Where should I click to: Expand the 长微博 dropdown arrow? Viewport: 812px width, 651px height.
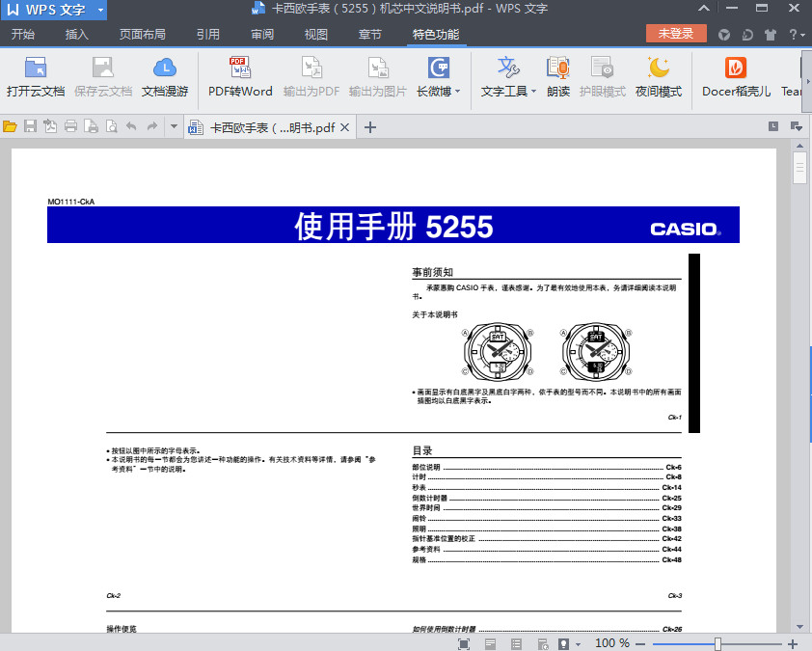457,92
